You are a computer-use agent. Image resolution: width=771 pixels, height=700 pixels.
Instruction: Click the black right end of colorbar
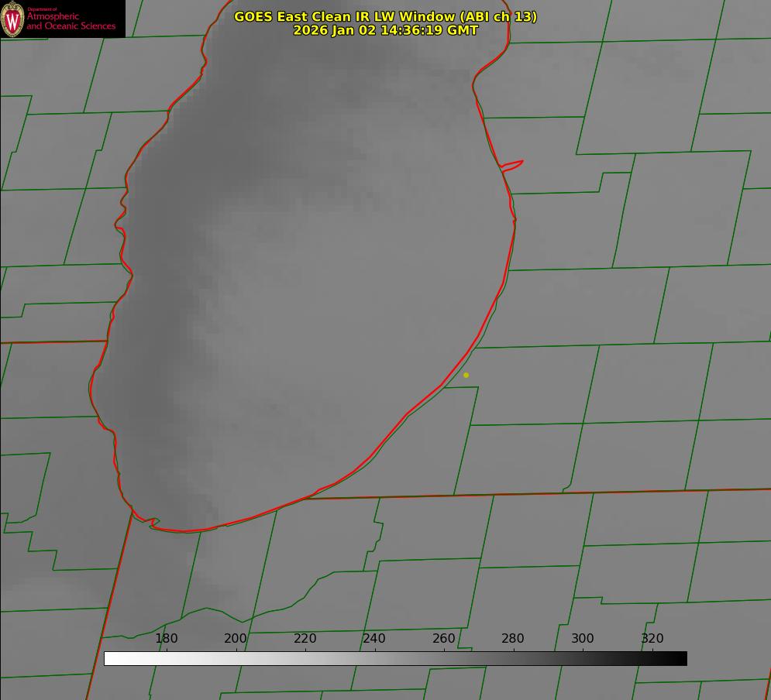[681, 658]
